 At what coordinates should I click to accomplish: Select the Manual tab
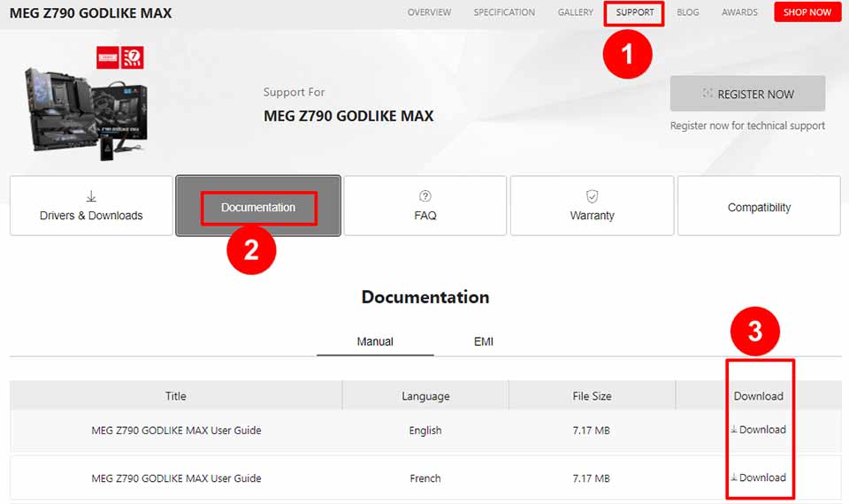[x=375, y=341]
